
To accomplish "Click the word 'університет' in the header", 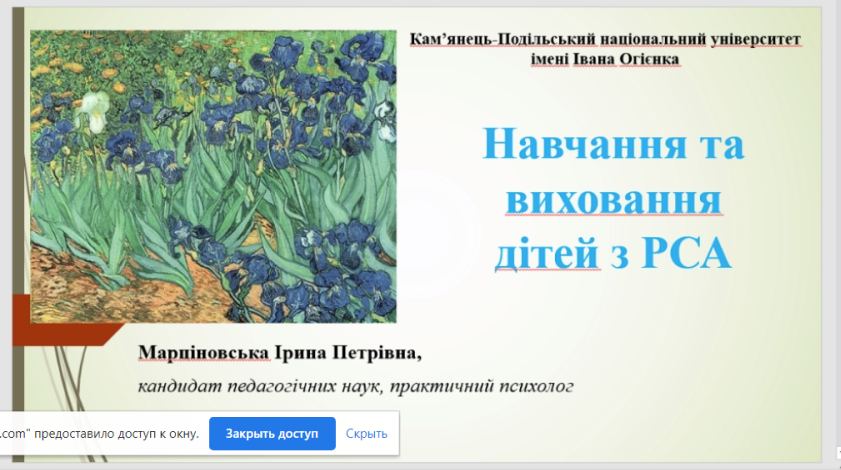I will 753,40.
